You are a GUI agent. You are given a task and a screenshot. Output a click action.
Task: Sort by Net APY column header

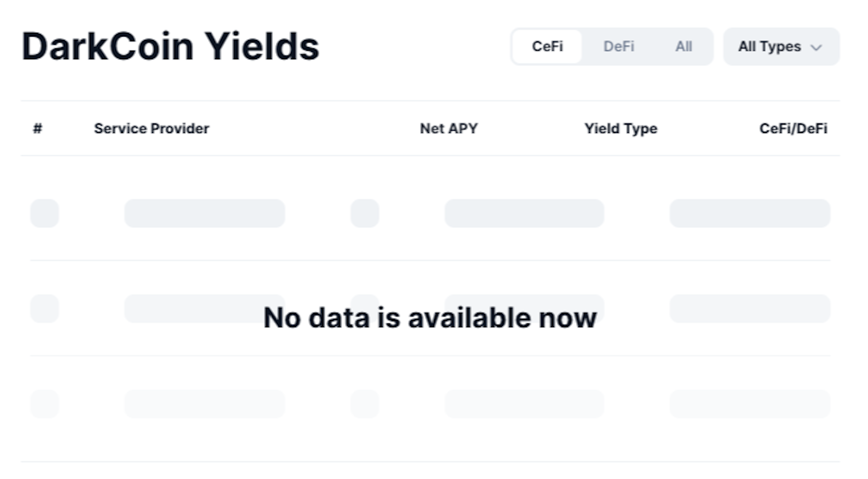point(448,128)
